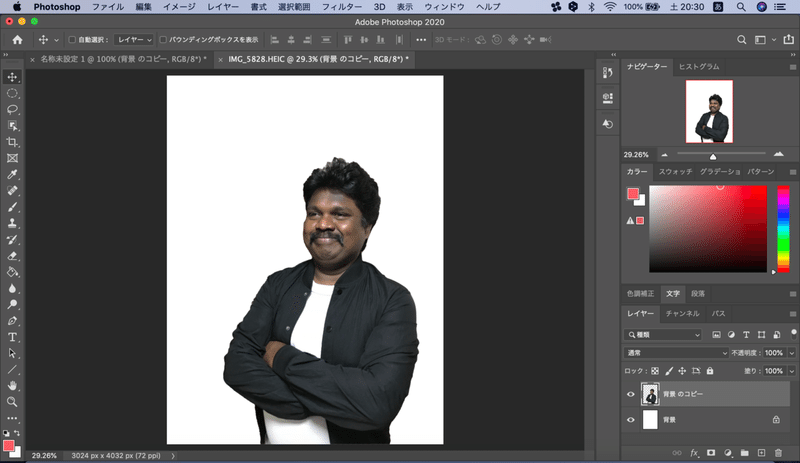Hide the 背景 のコピー layer
800x463 pixels.
[x=630, y=395]
